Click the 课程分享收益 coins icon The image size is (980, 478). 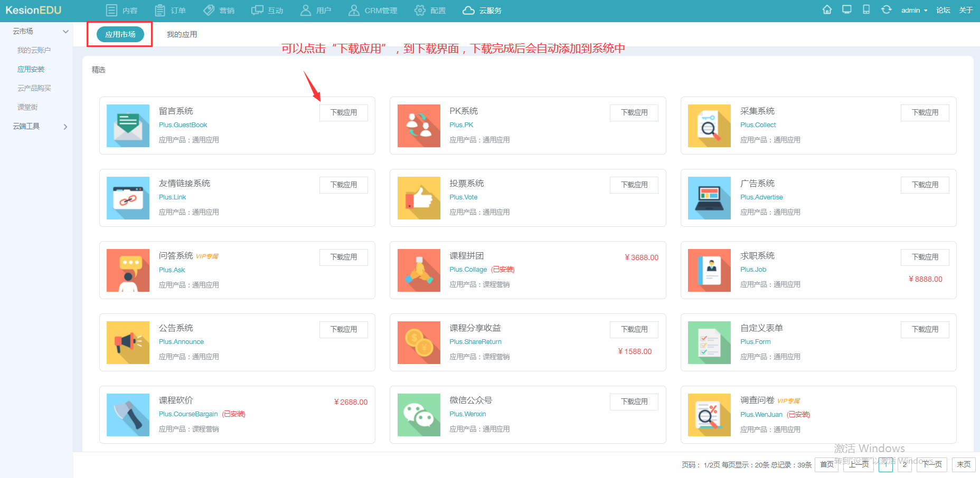tap(419, 342)
